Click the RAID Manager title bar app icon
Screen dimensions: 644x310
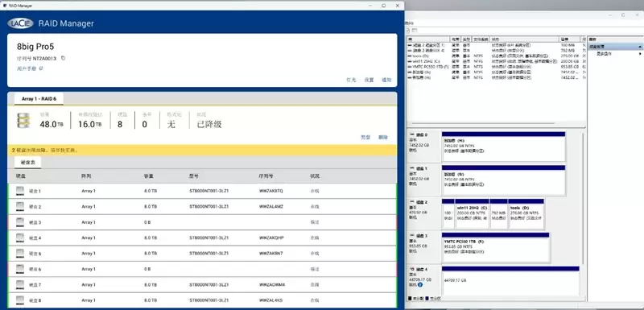tap(5, 6)
